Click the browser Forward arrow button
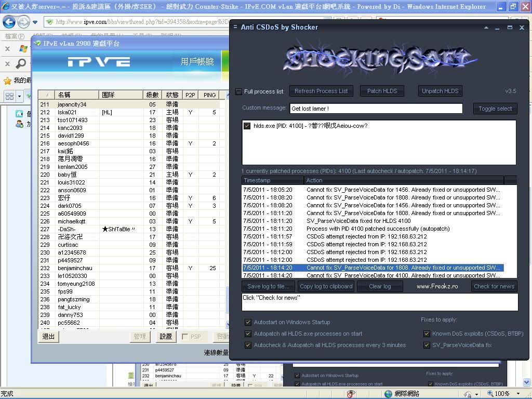This screenshot has height=399, width=532. click(x=23, y=22)
